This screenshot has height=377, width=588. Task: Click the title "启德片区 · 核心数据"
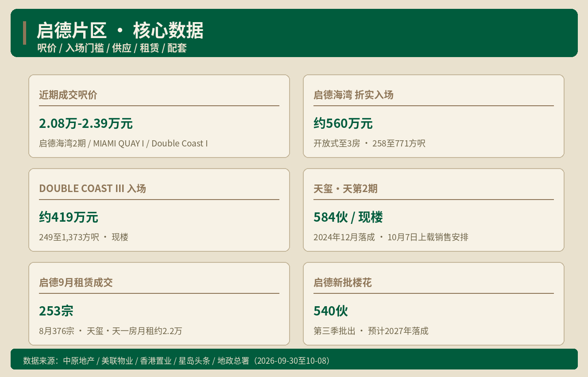click(120, 31)
